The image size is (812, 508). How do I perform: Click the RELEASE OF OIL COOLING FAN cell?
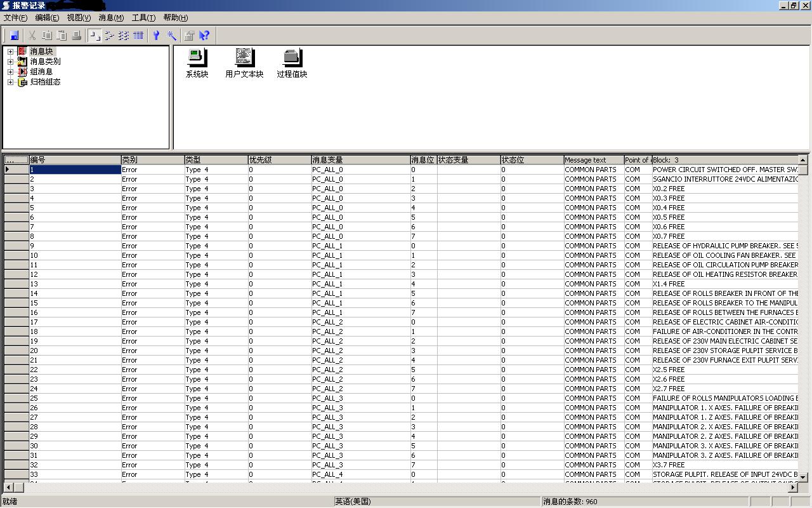tap(724, 255)
